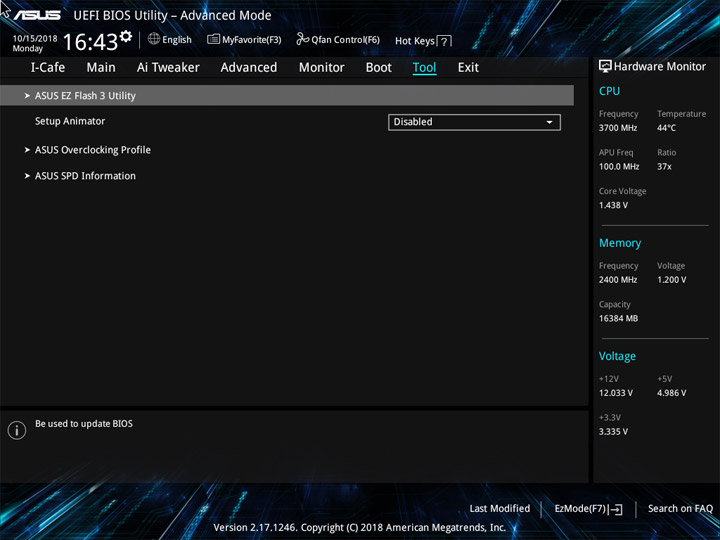Click the Setup Animator label
The height and width of the screenshot is (540, 720).
[x=70, y=121]
